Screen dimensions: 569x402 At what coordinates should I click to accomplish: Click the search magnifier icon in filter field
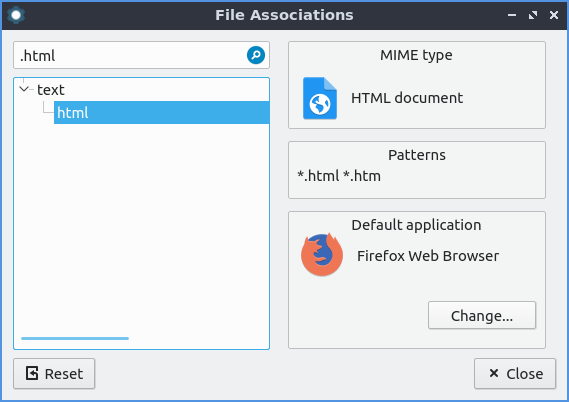(256, 55)
